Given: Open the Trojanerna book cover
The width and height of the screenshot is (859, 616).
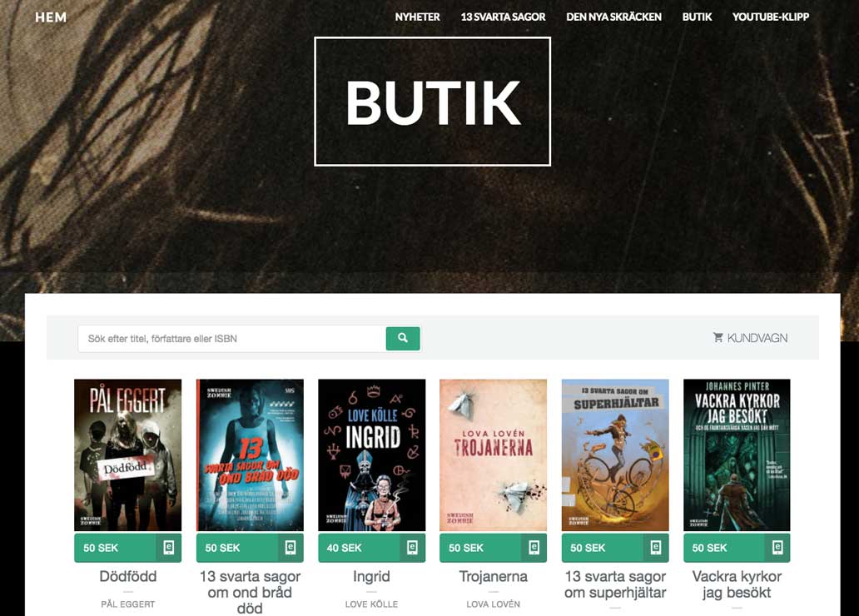Looking at the screenshot, I should pos(493,455).
